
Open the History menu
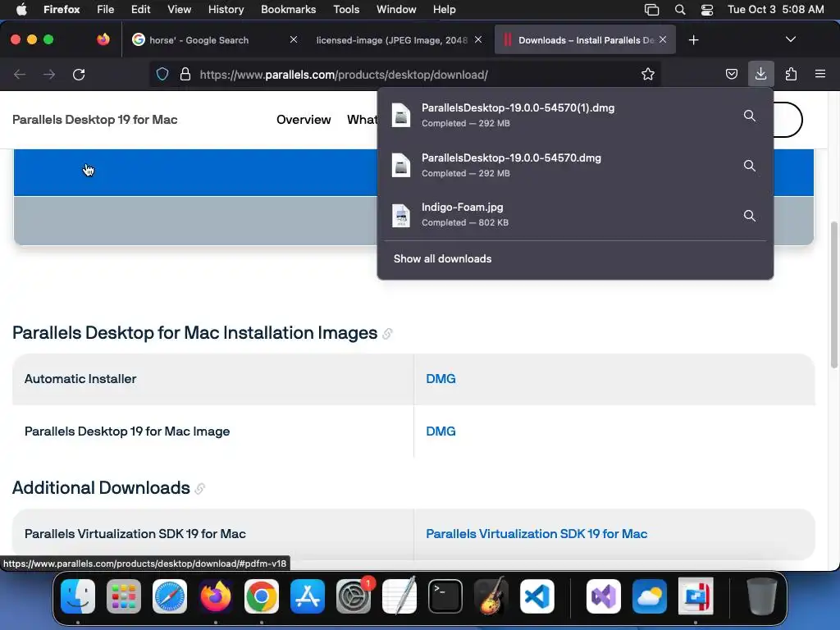coord(226,10)
